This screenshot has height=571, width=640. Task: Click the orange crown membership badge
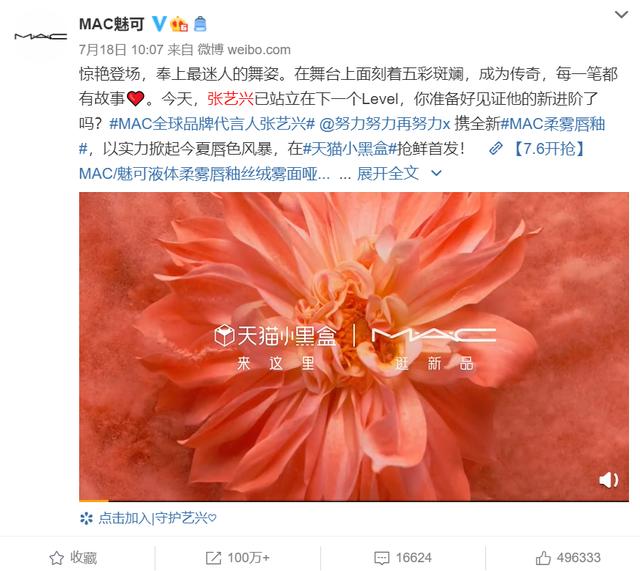pyautogui.click(x=179, y=24)
